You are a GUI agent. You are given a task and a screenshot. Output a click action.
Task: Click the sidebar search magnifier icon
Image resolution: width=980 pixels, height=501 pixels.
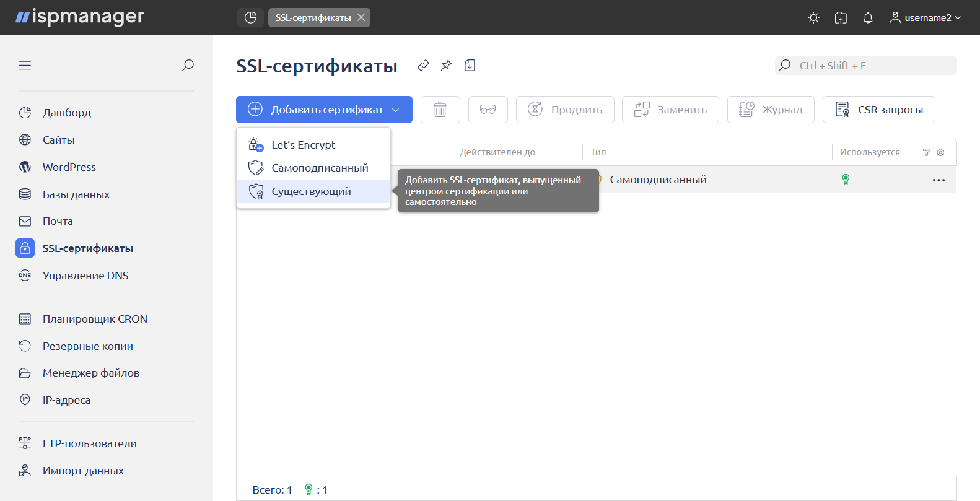(x=188, y=65)
